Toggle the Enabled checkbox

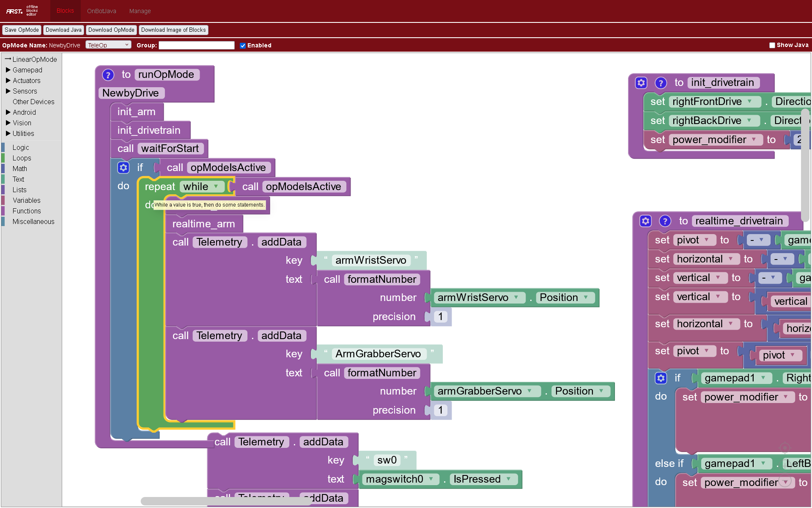[x=243, y=46]
